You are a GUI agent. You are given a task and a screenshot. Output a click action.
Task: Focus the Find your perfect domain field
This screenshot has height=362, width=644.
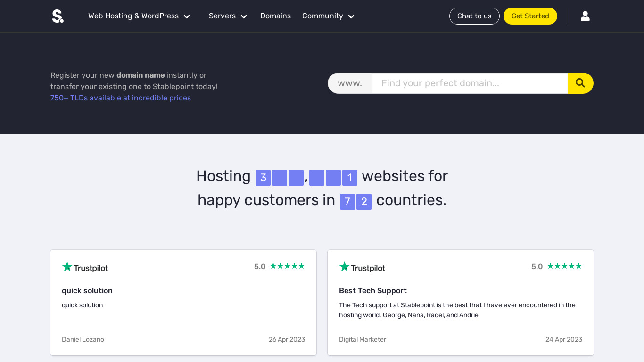pyautogui.click(x=470, y=83)
